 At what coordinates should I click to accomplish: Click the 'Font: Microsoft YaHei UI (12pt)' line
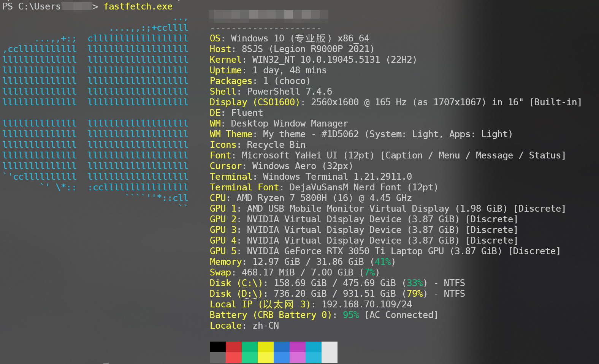[388, 155]
